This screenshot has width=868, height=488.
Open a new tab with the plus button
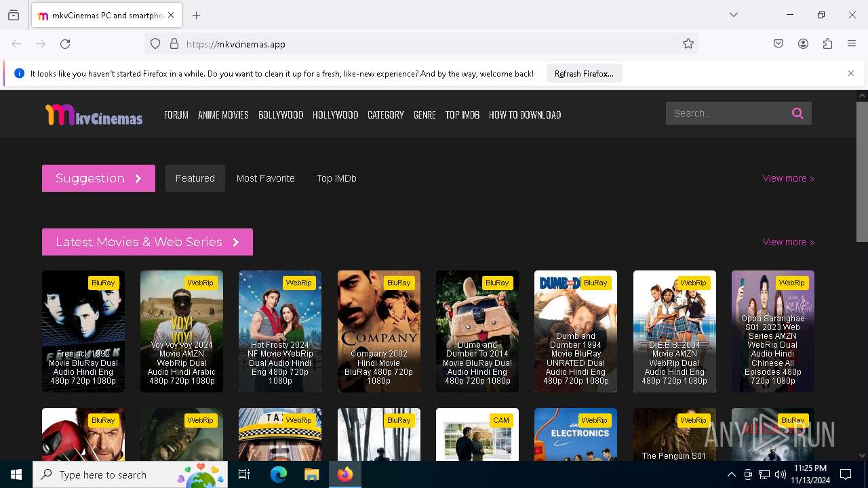(197, 16)
